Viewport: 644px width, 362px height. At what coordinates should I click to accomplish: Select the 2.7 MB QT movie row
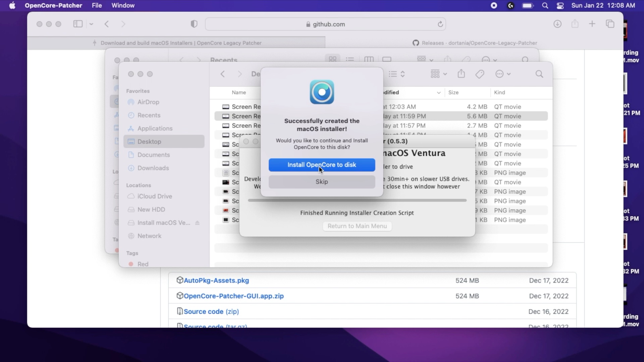pyautogui.click(x=381, y=125)
